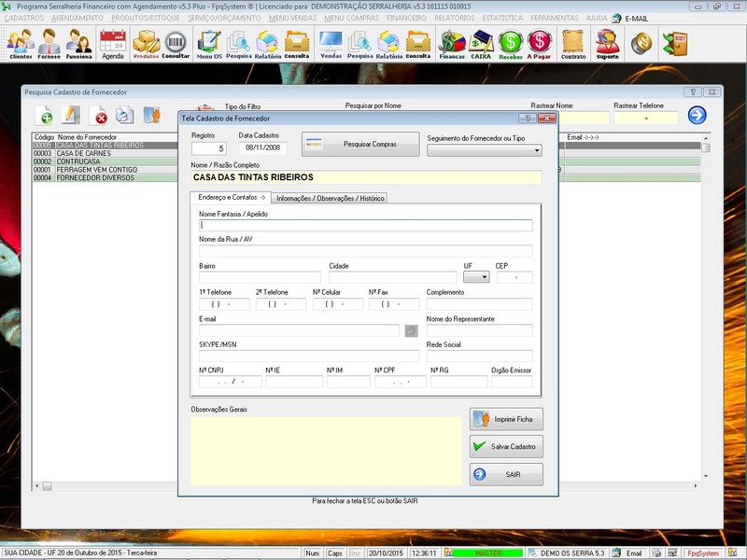
Task: Open the red A Pagar dollar icon
Action: tap(539, 44)
